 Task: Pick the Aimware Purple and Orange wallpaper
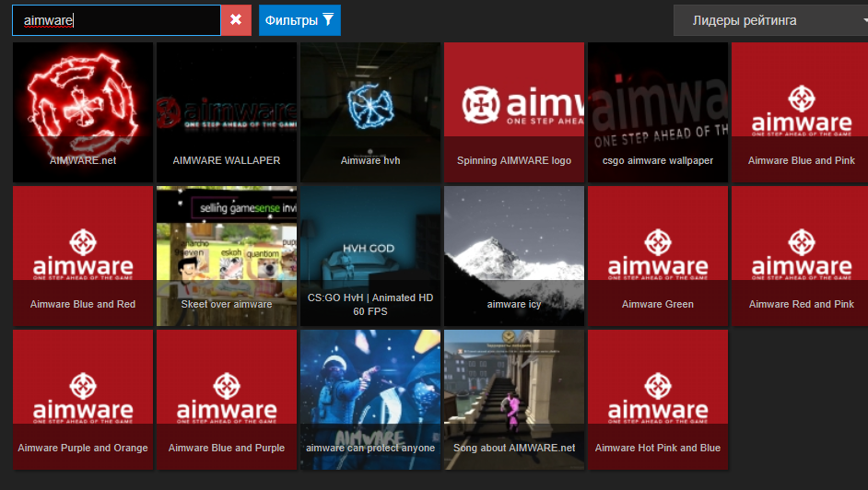83,400
